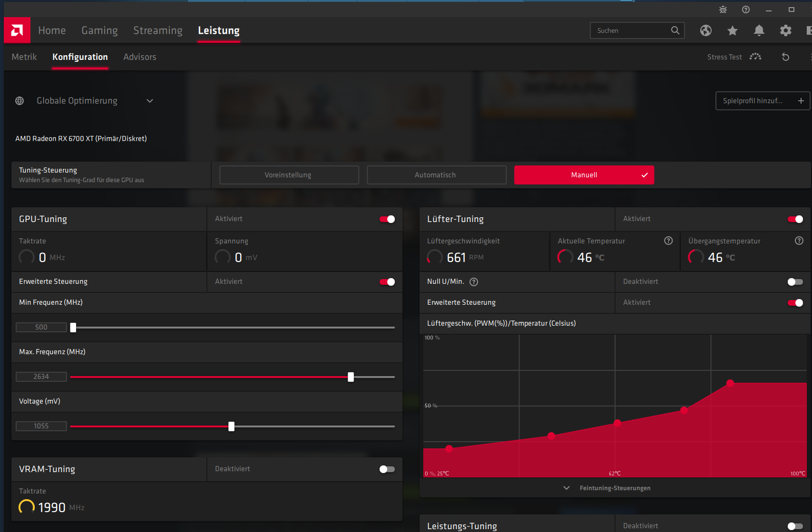Enable the VRAM-Tuning switch
This screenshot has height=532, width=812.
pos(387,469)
